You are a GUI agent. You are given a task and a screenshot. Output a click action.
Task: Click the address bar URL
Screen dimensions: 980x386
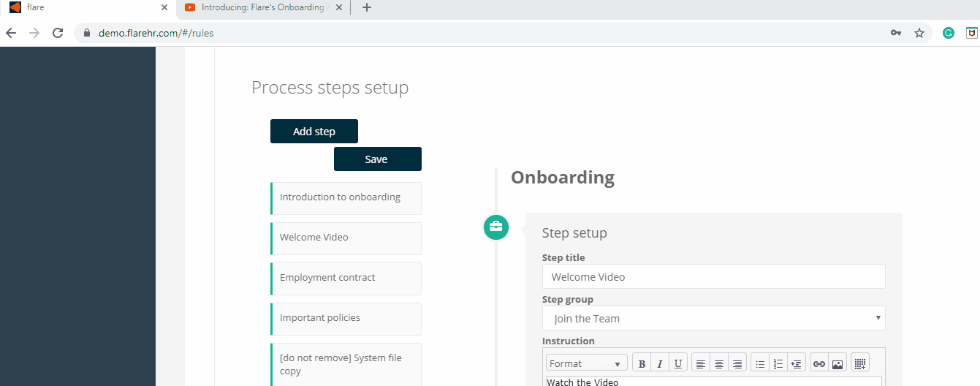click(156, 33)
